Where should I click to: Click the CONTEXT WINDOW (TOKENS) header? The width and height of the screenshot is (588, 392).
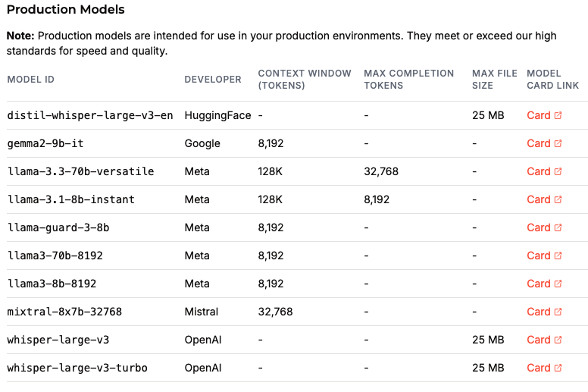pos(305,80)
